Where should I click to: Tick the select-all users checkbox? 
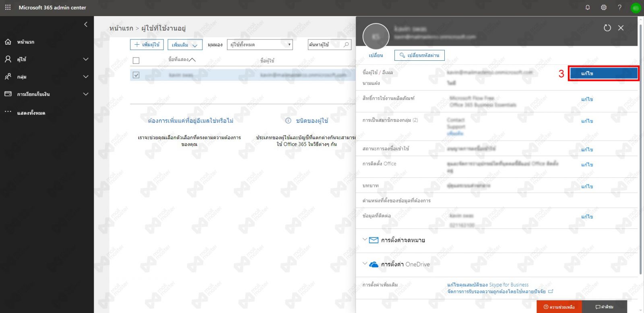pyautogui.click(x=136, y=60)
